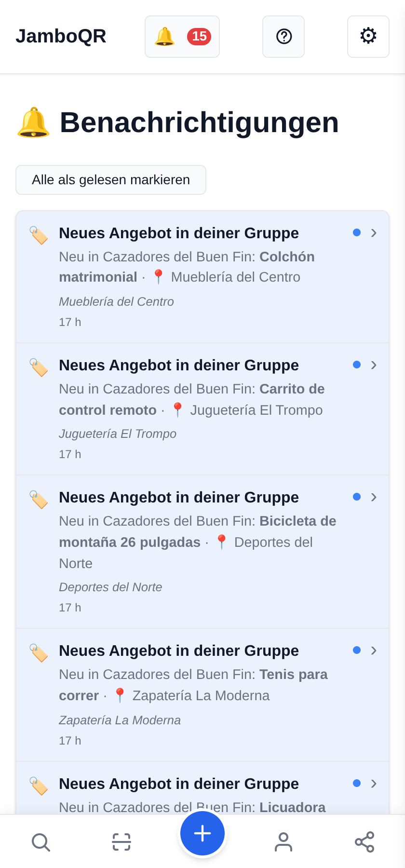Click unread dot on Colchón matrimonial notification
405x868 pixels.
(x=357, y=232)
